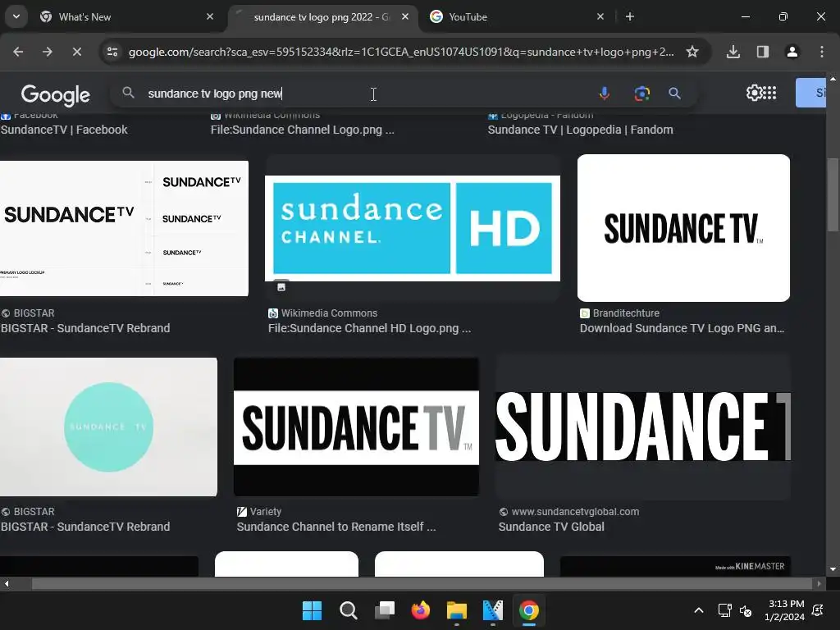Go forward to next page

pyautogui.click(x=48, y=52)
